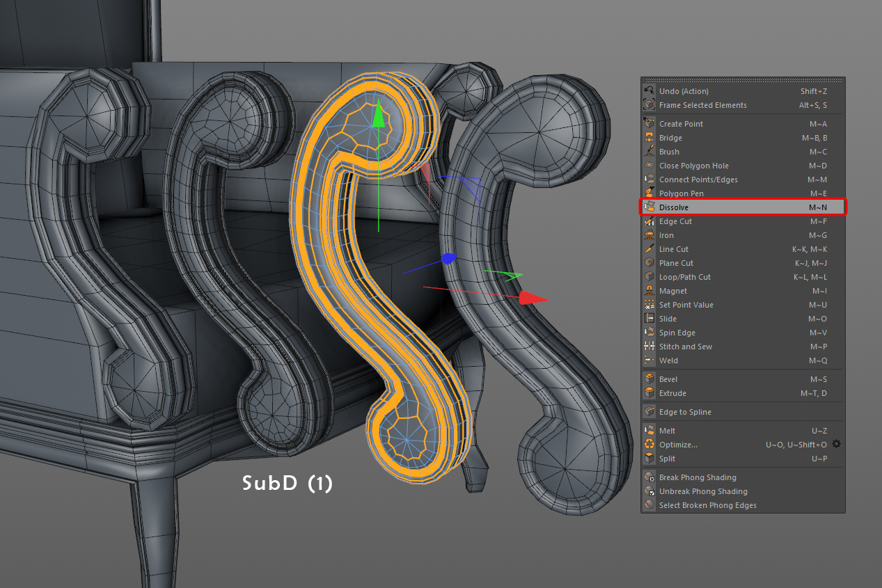
Task: Click the Polygon Pen icon
Action: tap(649, 193)
